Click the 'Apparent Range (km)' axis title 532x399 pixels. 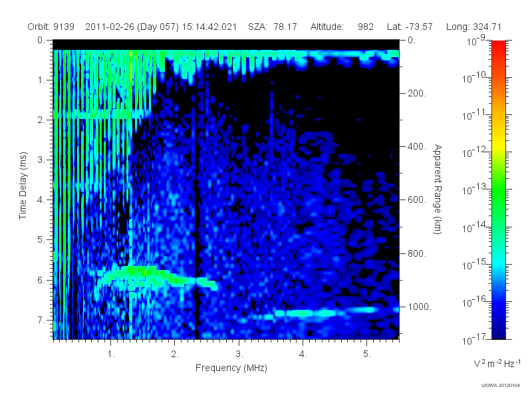[x=438, y=190]
